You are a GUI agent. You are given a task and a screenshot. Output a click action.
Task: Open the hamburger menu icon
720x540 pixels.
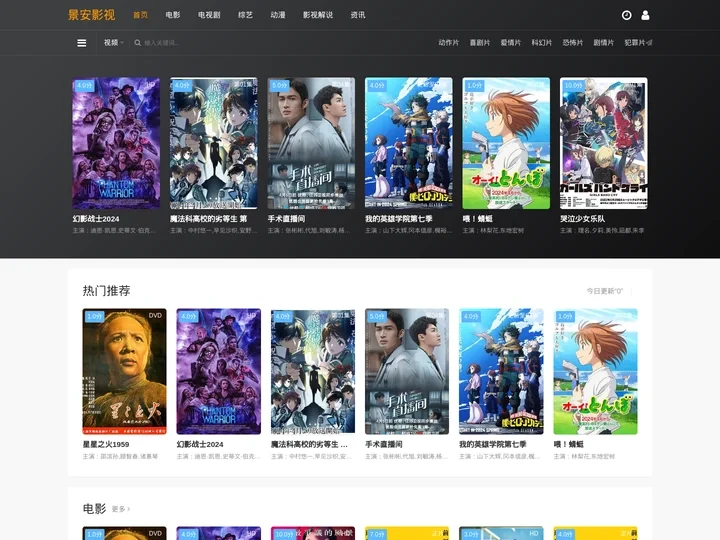[x=82, y=43]
